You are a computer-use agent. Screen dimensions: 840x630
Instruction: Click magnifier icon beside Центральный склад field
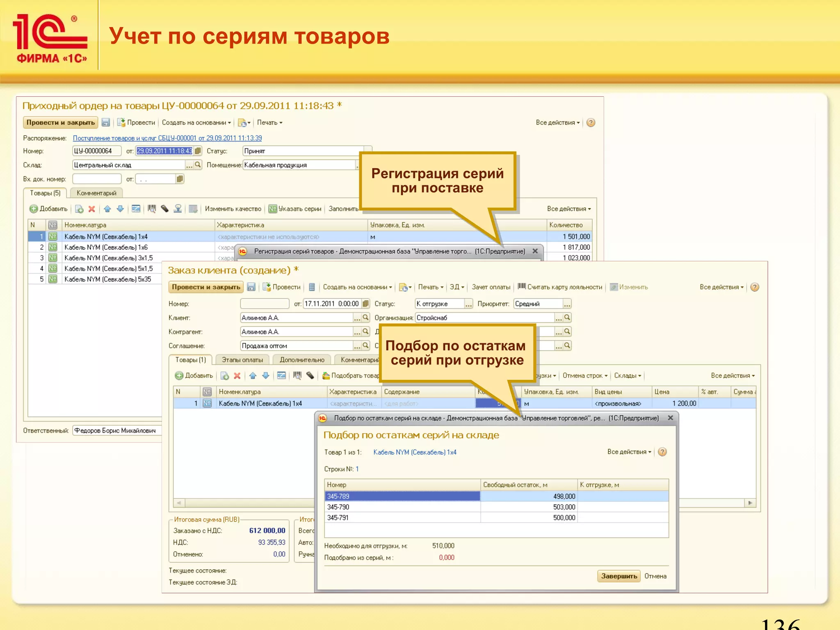coord(198,165)
